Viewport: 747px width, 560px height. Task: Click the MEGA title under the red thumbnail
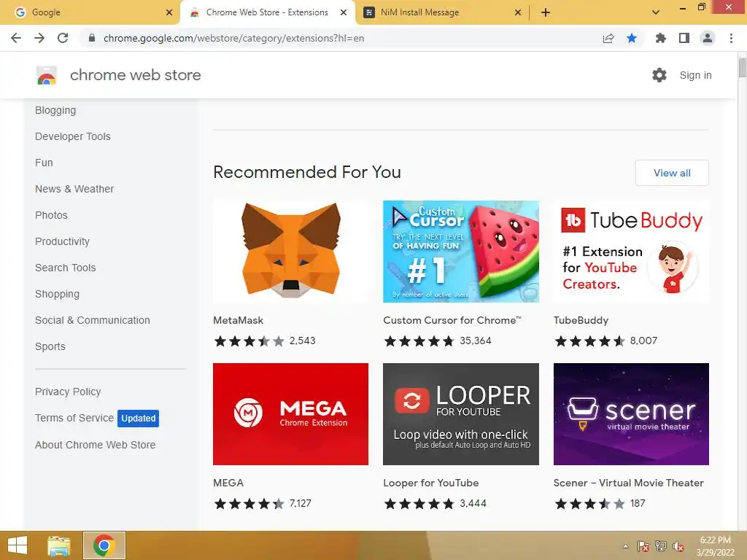[228, 483]
